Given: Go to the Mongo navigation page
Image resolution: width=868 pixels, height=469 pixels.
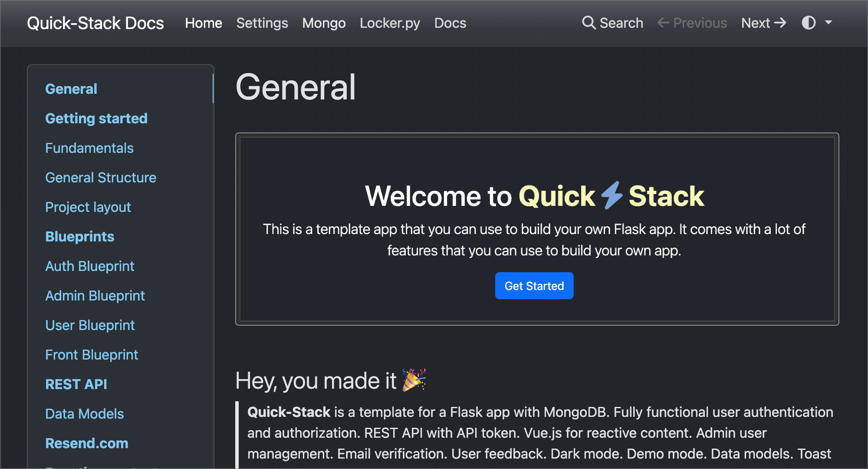Looking at the screenshot, I should pos(324,23).
